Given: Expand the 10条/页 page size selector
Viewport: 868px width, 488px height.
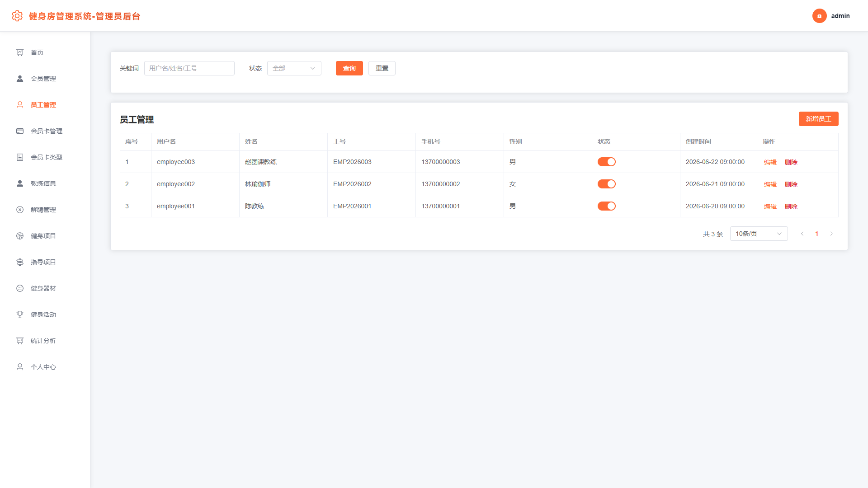Looking at the screenshot, I should [759, 234].
